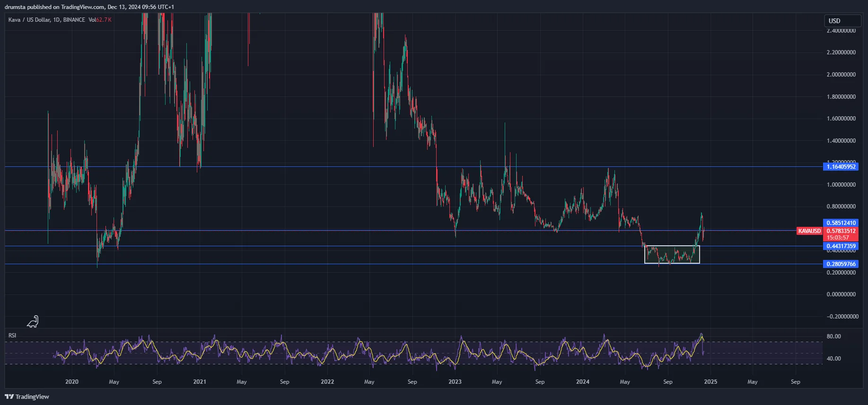The width and height of the screenshot is (868, 405).
Task: Click the 2025 label on time axis
Action: coord(710,382)
